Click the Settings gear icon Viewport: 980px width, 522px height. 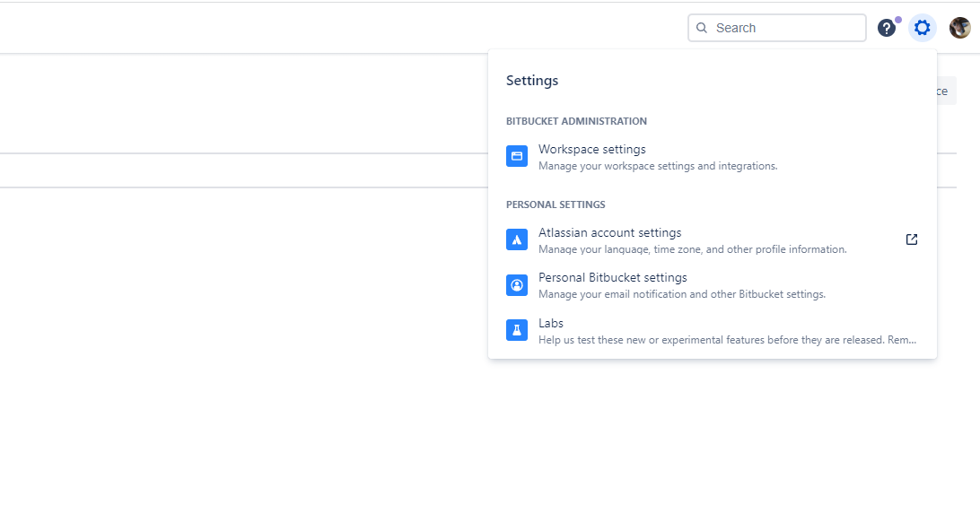tap(922, 28)
